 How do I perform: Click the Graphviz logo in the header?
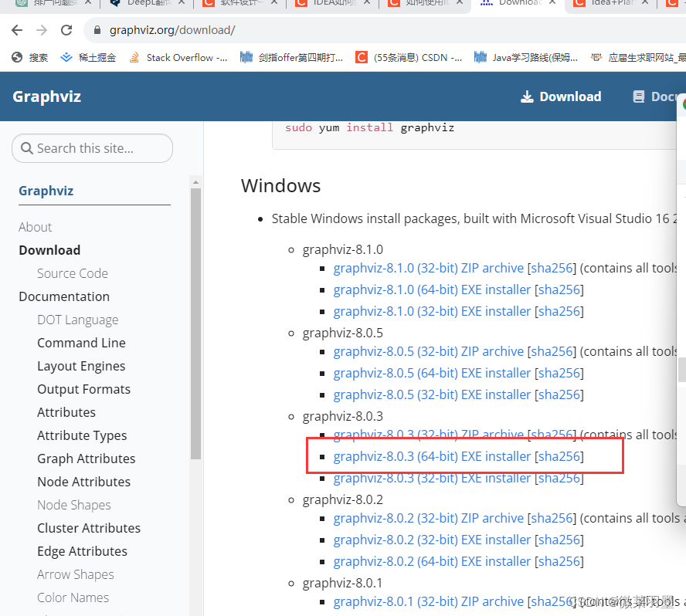[x=47, y=96]
